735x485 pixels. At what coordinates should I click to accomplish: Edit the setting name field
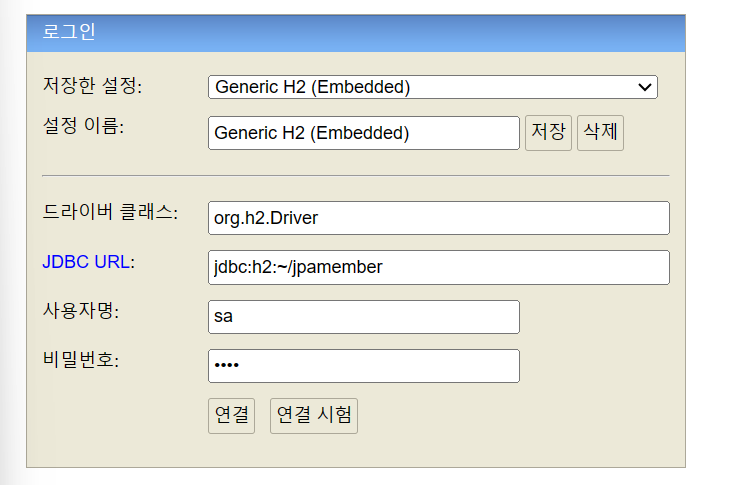364,133
